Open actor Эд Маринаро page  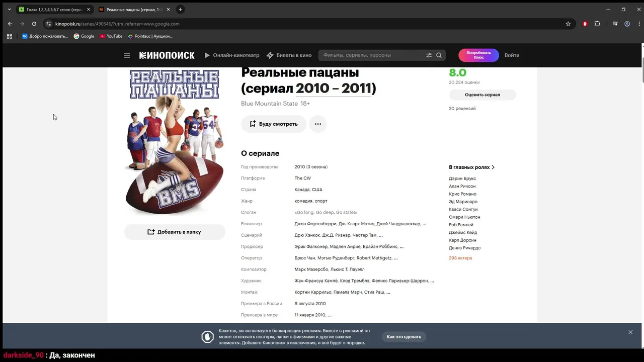(x=463, y=202)
